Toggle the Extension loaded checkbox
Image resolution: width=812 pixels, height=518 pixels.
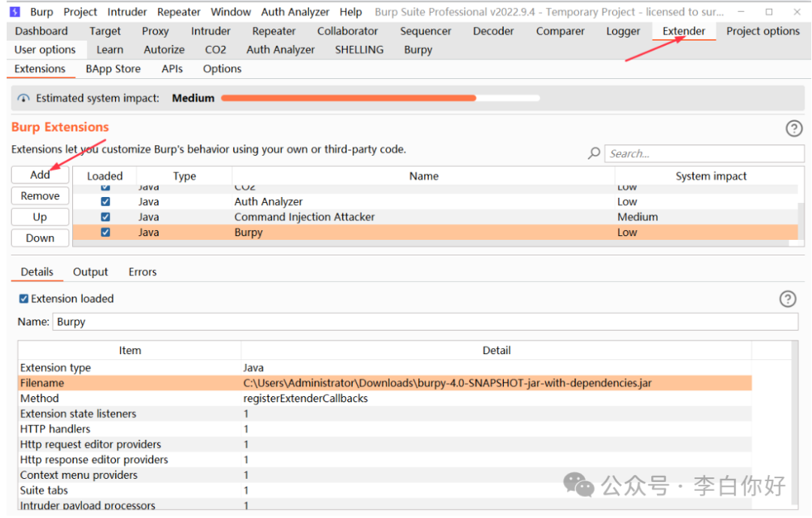pos(24,299)
